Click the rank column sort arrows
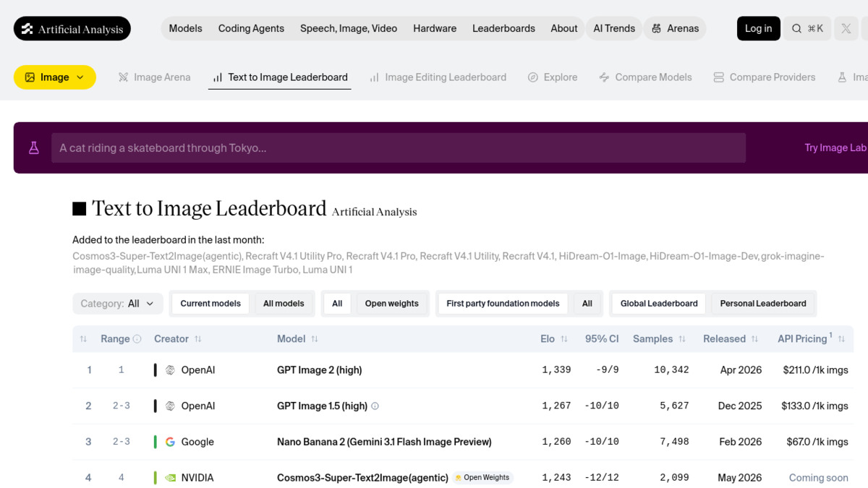Screen dimensions: 868x488 [x=83, y=339]
